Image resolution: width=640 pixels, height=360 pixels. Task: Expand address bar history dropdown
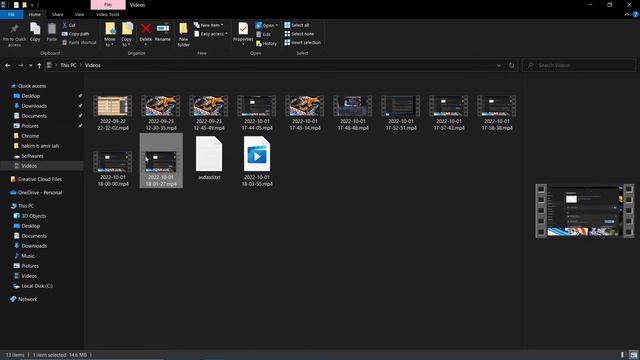[x=498, y=65]
